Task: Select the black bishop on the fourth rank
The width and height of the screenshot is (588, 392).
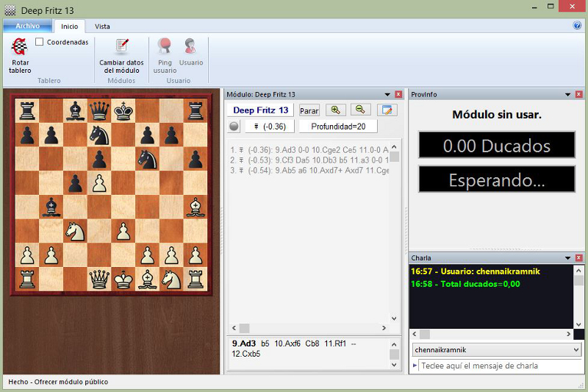Action: click(x=51, y=207)
